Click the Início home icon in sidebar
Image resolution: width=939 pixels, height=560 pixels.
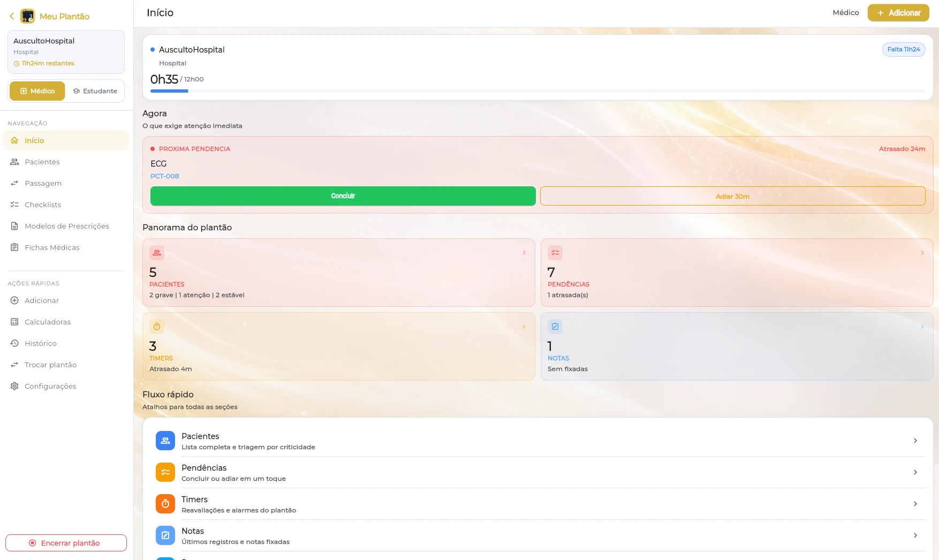coord(14,140)
